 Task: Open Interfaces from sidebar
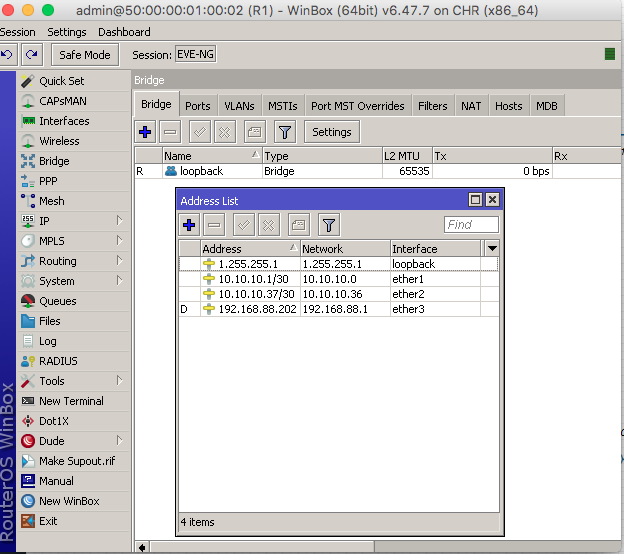[74, 121]
